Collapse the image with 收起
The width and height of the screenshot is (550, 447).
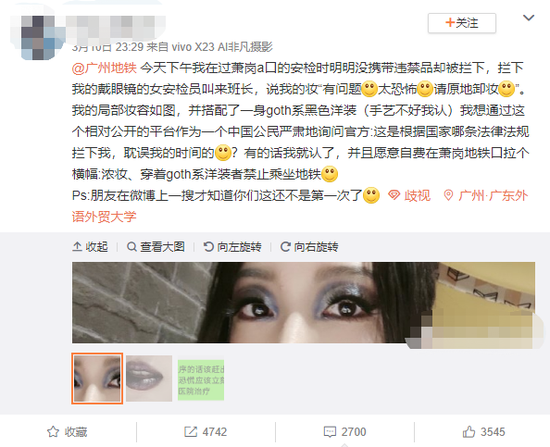pos(90,247)
